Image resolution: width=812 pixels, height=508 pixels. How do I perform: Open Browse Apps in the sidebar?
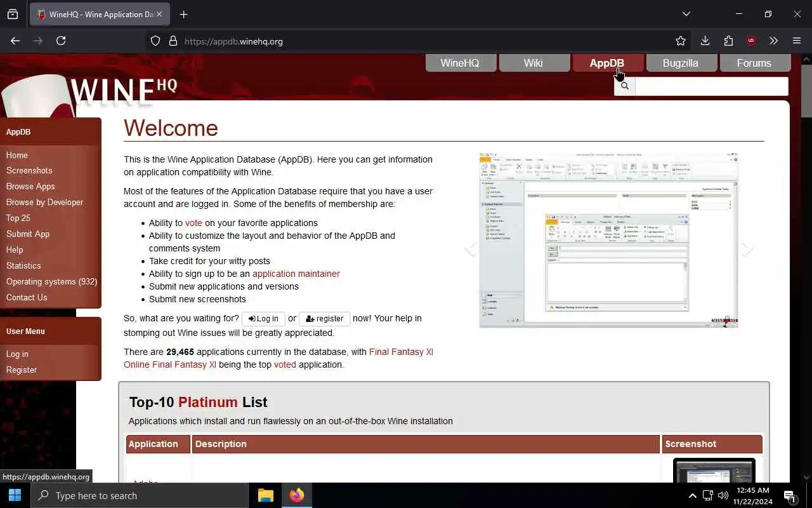click(x=30, y=186)
